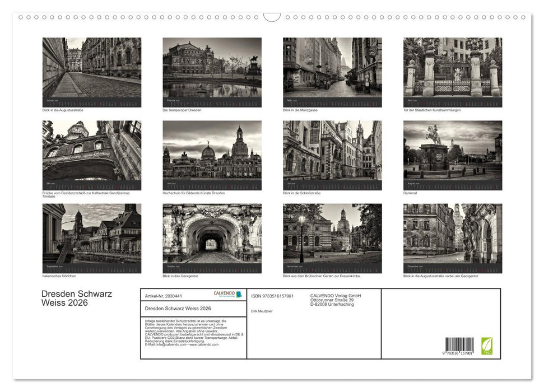Open the August 'Denkmal' equestrian statue thumbnail
Screen dimensions: 544x392
452,156
